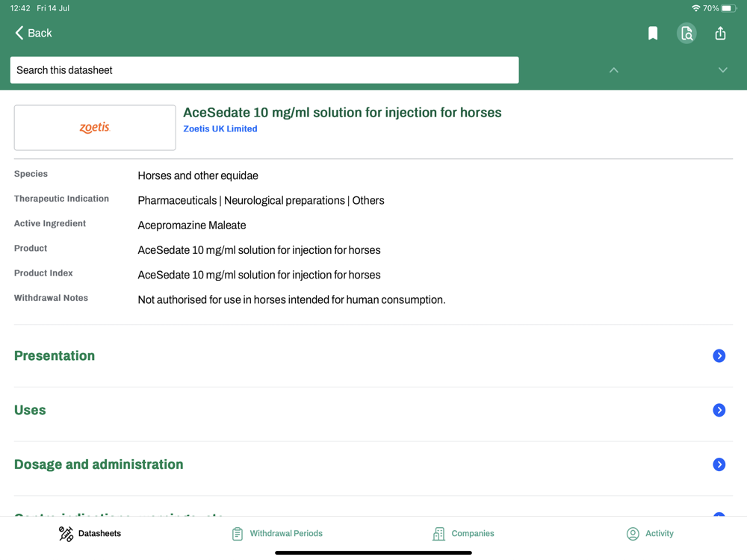Screen dimensions: 747x560
Task: Jump to the previous search result (up arrow)
Action: click(x=613, y=70)
